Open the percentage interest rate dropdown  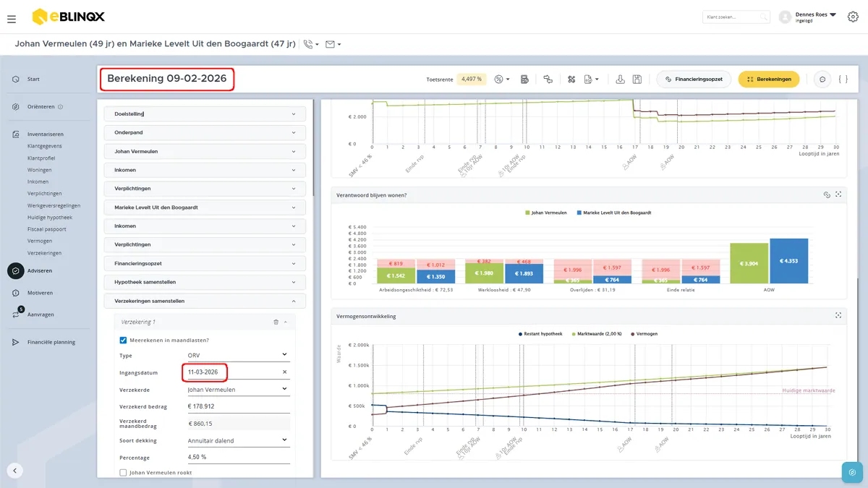pos(502,79)
